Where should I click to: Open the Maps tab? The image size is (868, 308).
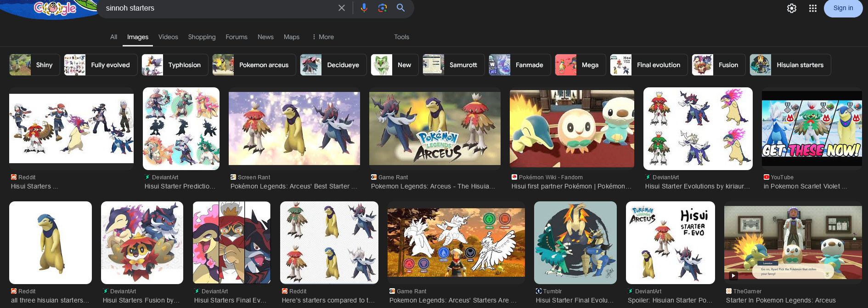292,37
